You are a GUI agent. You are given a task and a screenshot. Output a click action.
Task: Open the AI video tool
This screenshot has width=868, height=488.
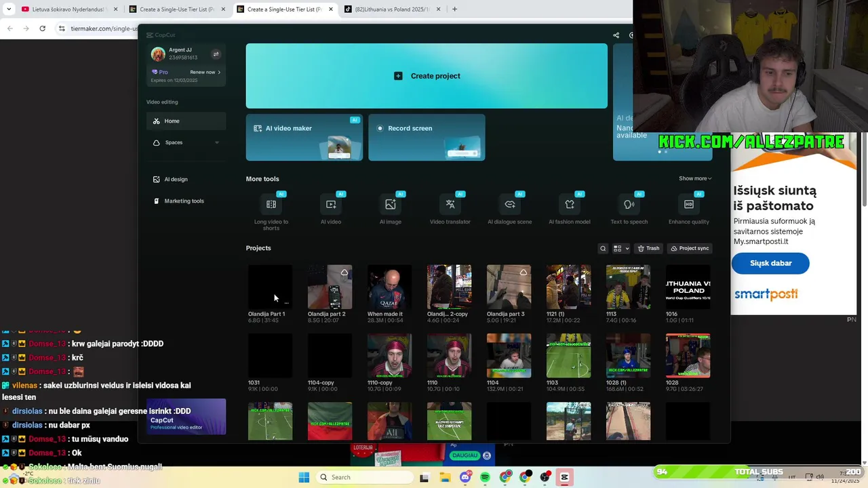click(x=331, y=209)
